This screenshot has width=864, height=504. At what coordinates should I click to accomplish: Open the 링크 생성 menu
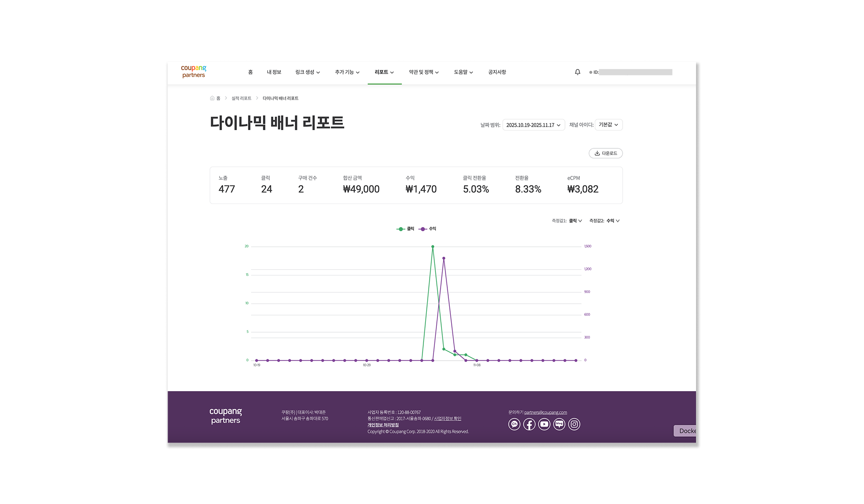(307, 72)
